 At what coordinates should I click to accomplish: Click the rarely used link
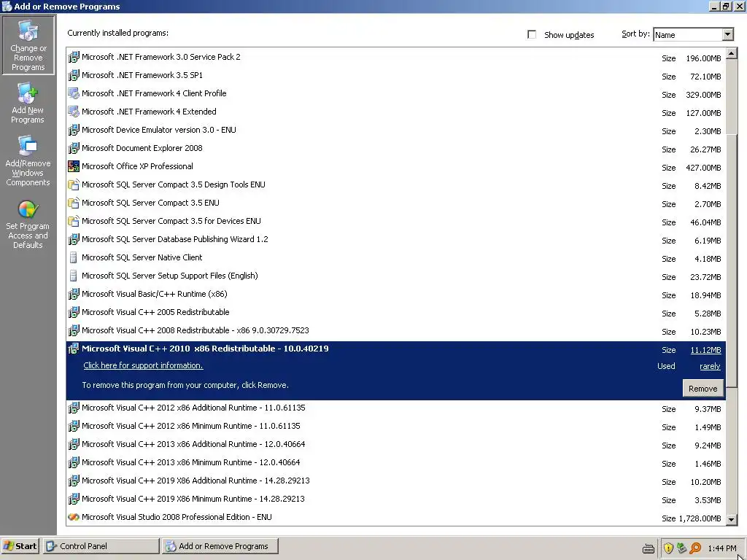tap(710, 366)
